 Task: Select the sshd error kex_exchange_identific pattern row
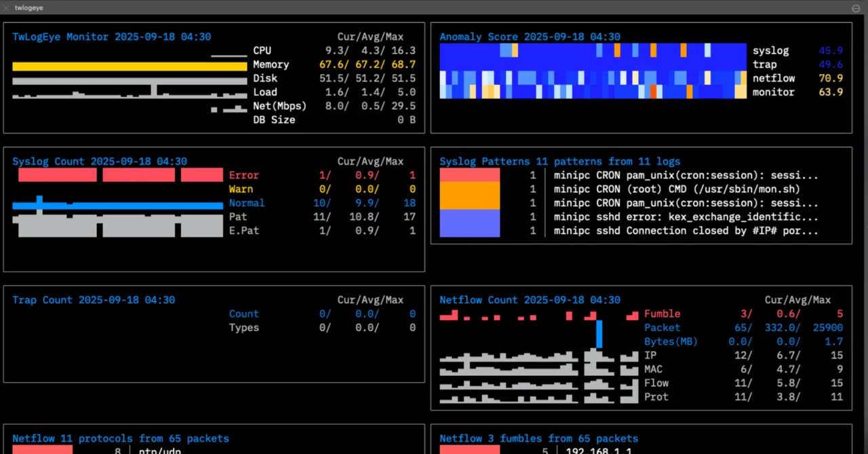coord(674,216)
